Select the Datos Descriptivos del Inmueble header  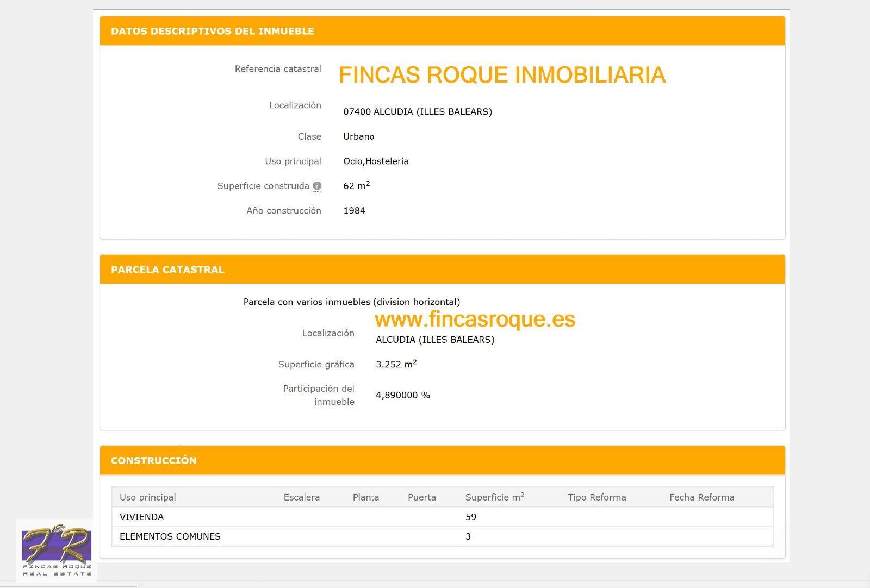click(213, 31)
